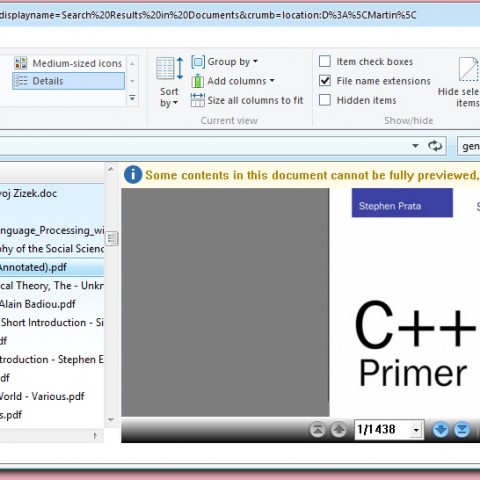Click the Stephen Prata banner in preview
This screenshot has height=480, width=480.
(402, 203)
